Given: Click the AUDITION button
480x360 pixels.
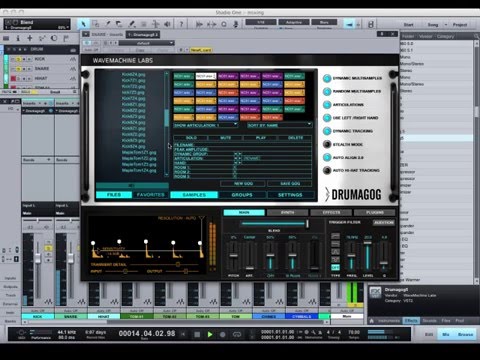Looking at the screenshot, I should tap(383, 222).
